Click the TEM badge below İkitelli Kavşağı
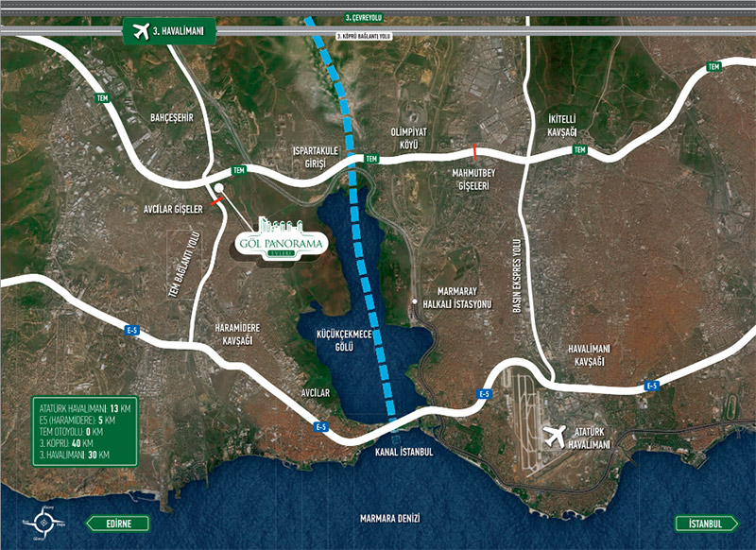756x550 pixels. 580,150
